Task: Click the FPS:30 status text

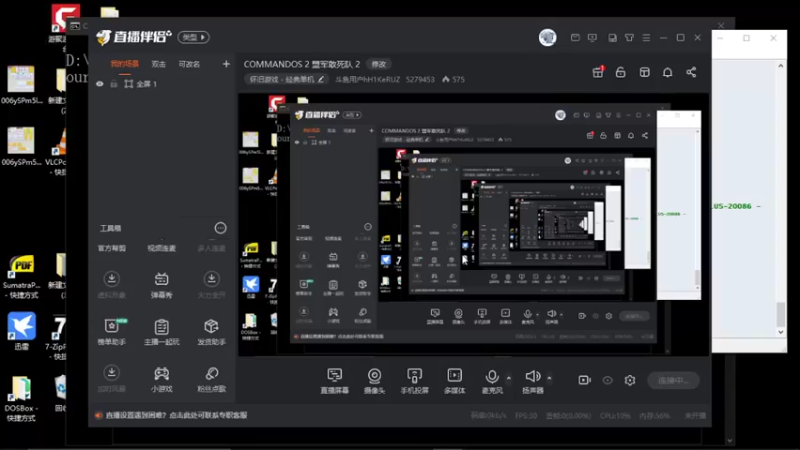Action: click(526, 416)
